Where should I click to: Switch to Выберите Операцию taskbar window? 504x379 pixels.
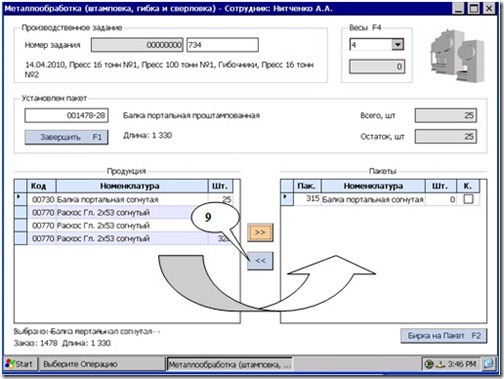point(102,364)
